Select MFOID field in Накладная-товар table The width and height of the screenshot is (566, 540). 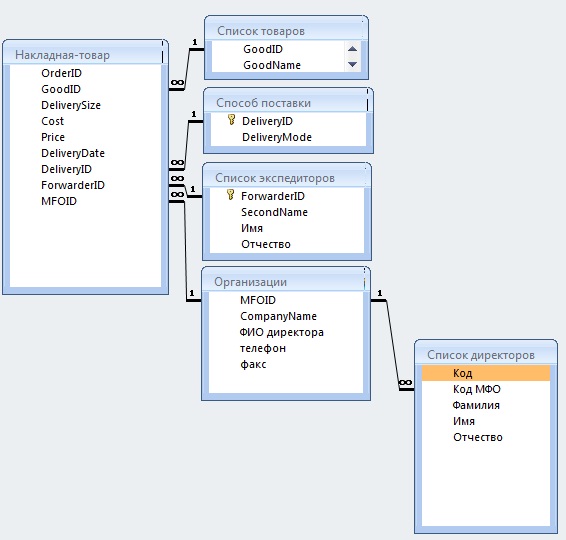tap(85, 201)
